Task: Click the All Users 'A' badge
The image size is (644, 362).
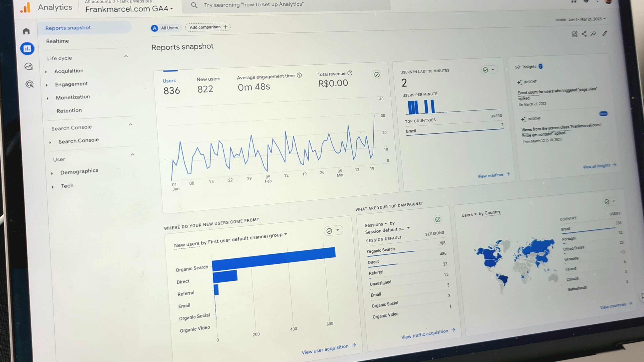Action: [154, 28]
